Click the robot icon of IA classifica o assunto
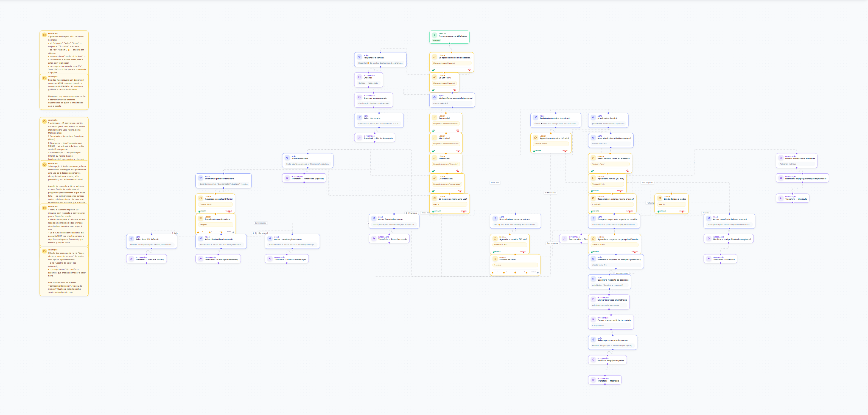Image resolution: width=868 pixels, height=415 pixels. pos(434,97)
